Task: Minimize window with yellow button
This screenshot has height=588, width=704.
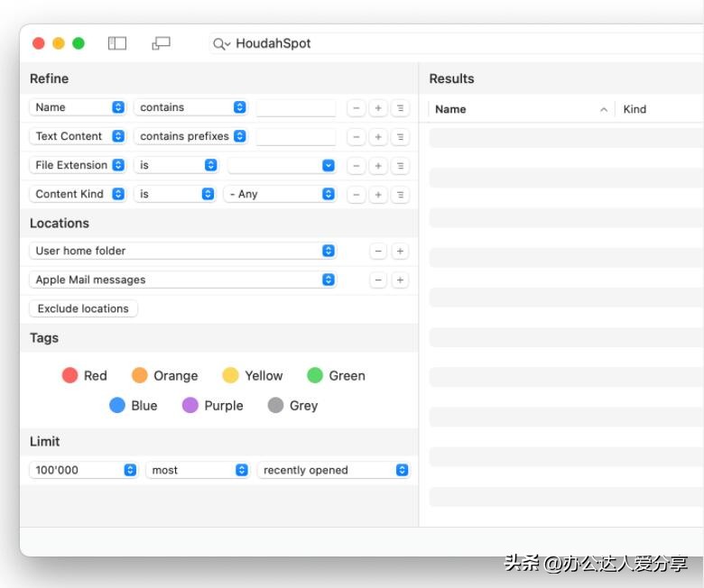Action: click(59, 43)
